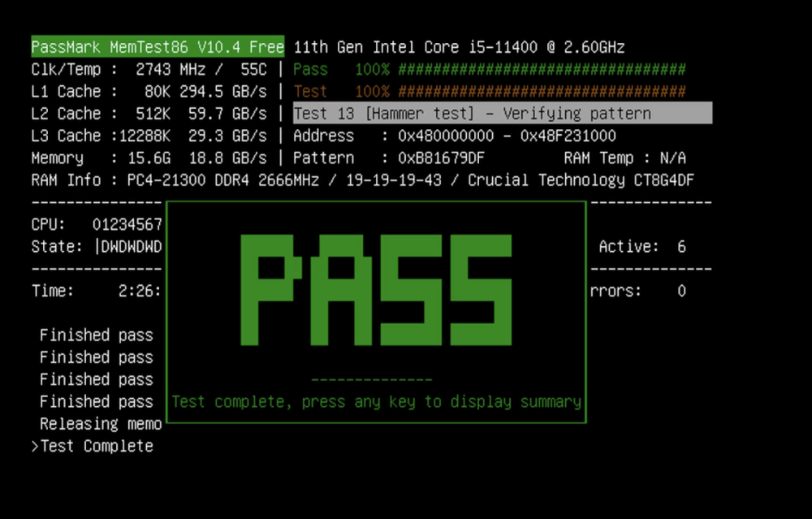
Task: Click the 'PassMark MemTest86 V10.4 Free' title banner
Action: (158, 47)
